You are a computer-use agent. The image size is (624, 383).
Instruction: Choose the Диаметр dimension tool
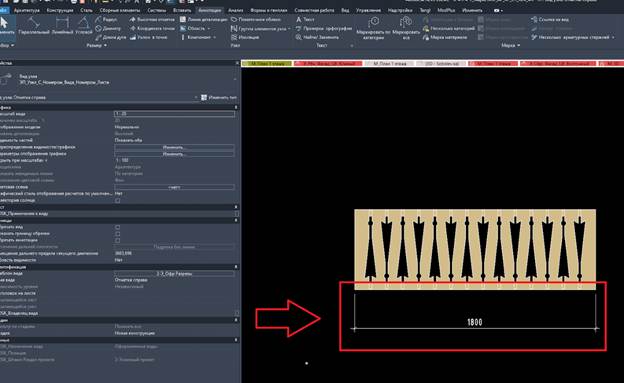[x=108, y=29]
